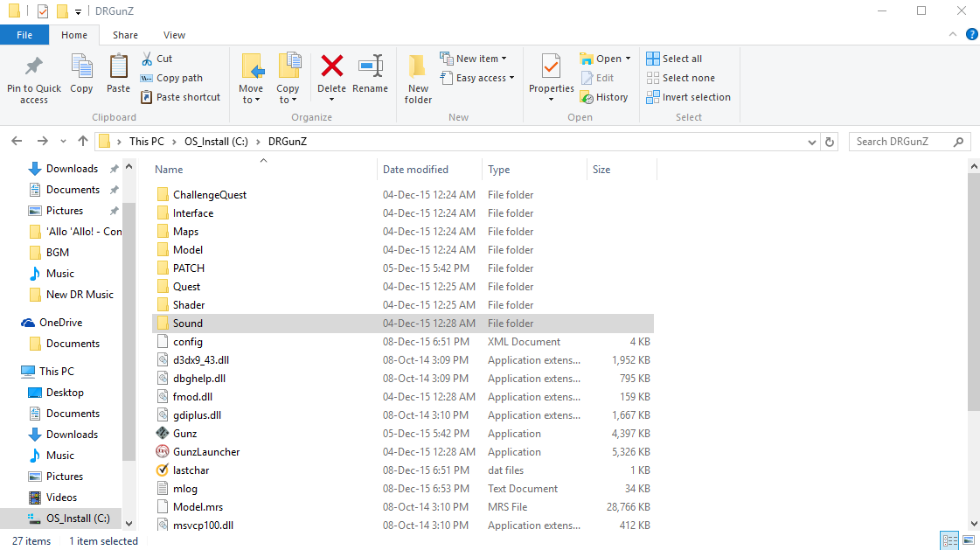Select the Model.mrs file

point(198,507)
